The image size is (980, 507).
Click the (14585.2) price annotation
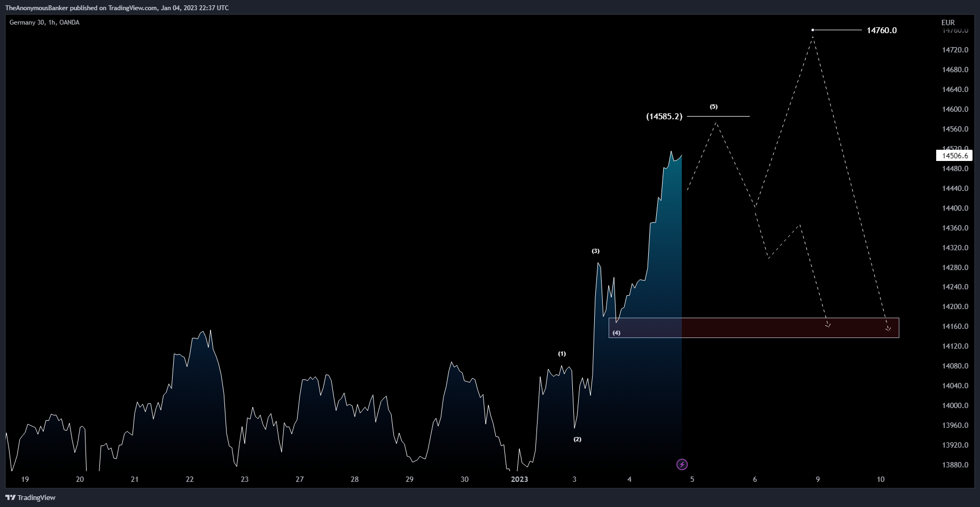[664, 116]
